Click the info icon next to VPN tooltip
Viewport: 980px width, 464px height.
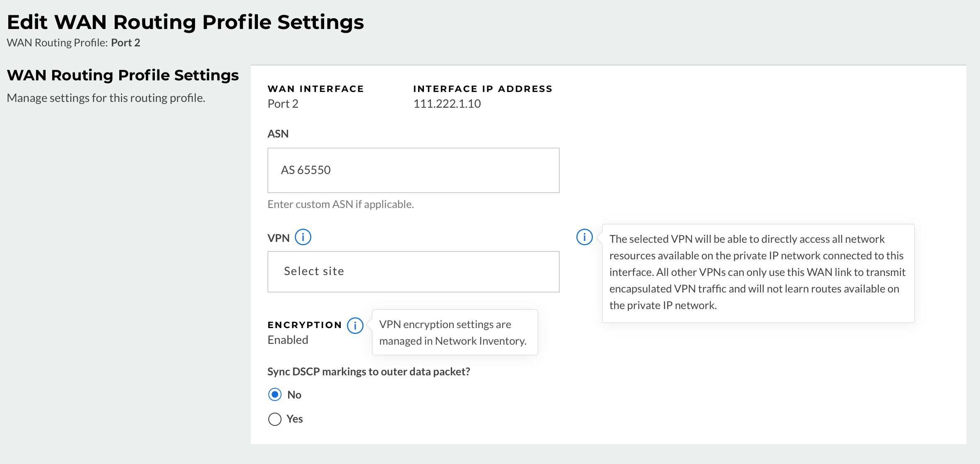point(584,237)
